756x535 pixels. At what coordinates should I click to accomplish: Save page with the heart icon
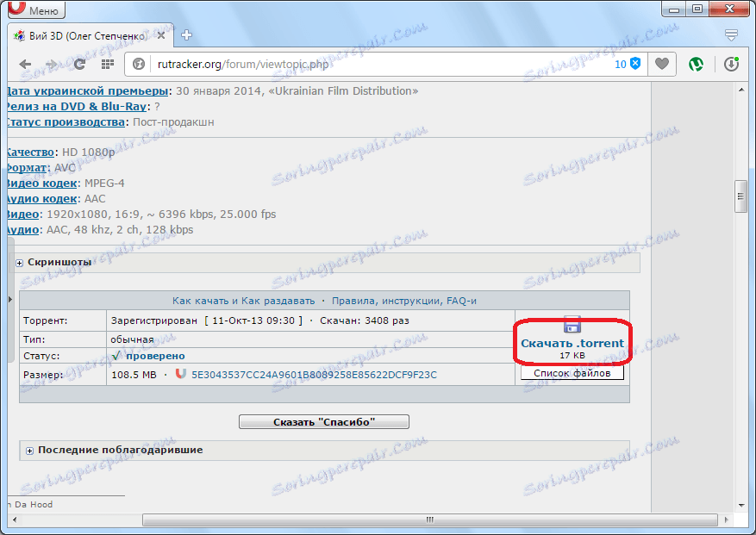point(661,64)
